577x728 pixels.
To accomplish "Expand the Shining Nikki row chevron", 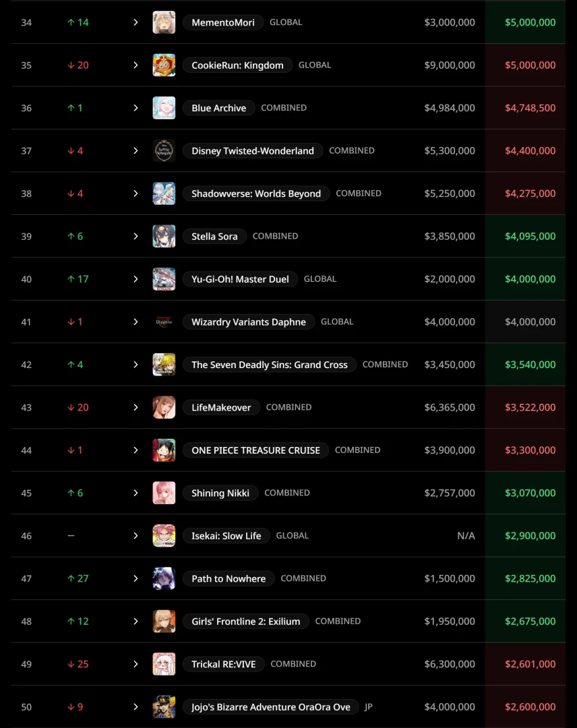I will [135, 493].
